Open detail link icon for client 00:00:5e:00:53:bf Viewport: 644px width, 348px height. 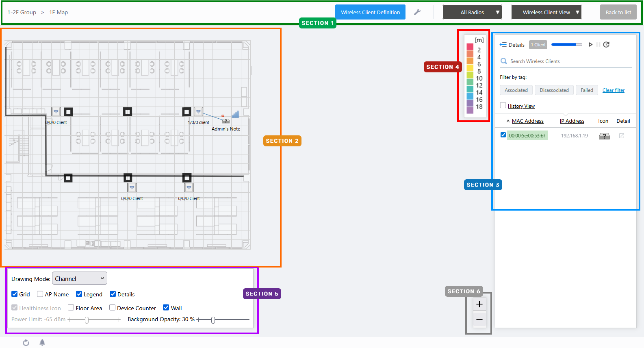click(621, 136)
